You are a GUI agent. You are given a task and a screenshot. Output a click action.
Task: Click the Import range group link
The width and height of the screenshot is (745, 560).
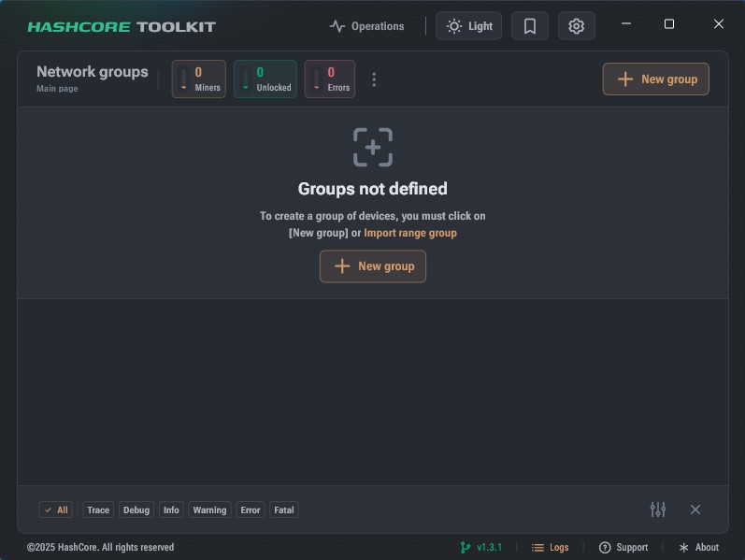[410, 233]
